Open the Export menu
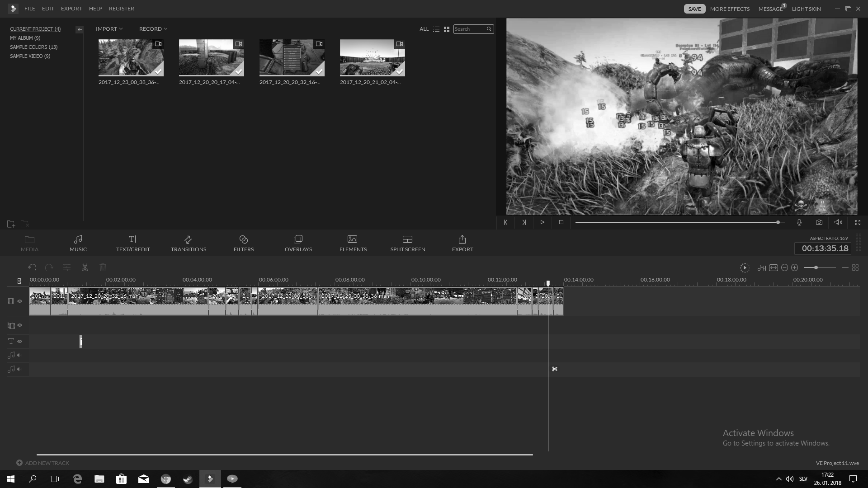 click(71, 9)
